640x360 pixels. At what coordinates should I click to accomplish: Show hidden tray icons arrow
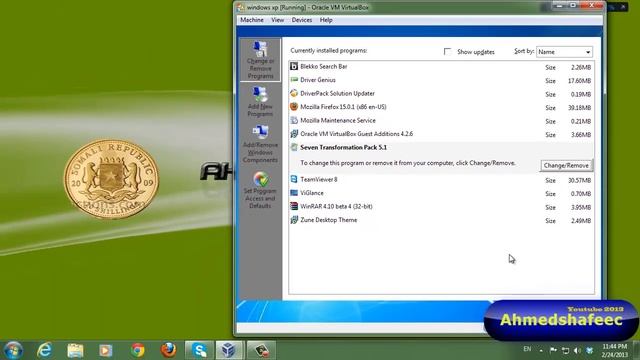pyautogui.click(x=541, y=350)
